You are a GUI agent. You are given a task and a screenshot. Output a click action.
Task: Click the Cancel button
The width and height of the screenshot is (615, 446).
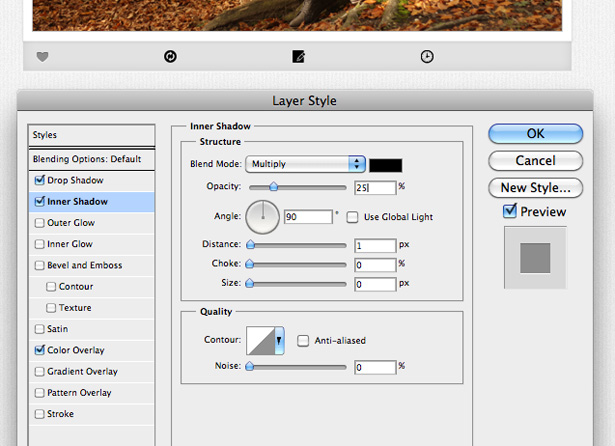[535, 161]
